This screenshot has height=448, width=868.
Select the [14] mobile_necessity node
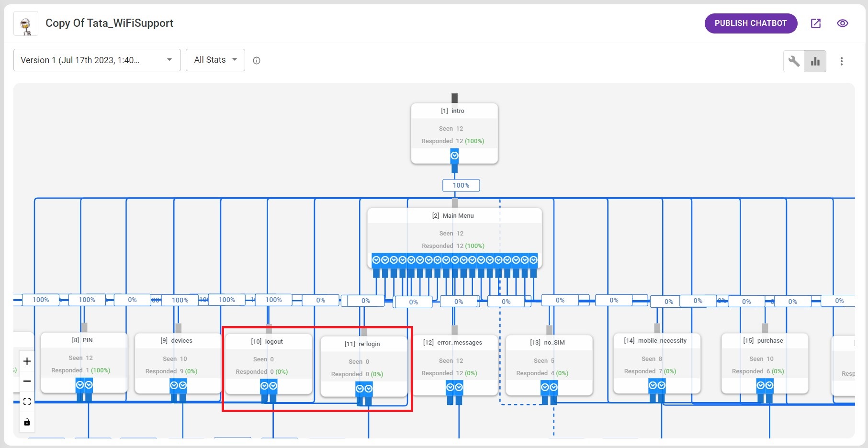(656, 363)
